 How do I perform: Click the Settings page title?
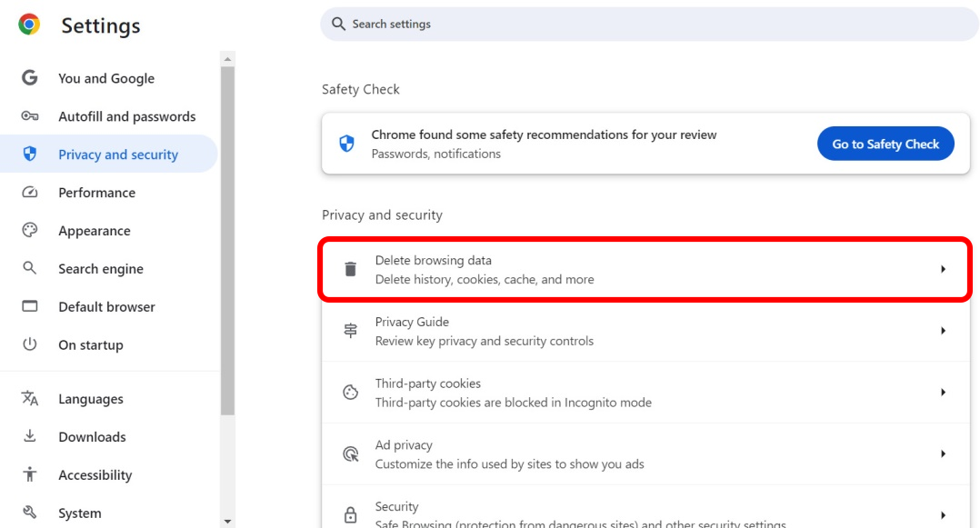click(101, 25)
